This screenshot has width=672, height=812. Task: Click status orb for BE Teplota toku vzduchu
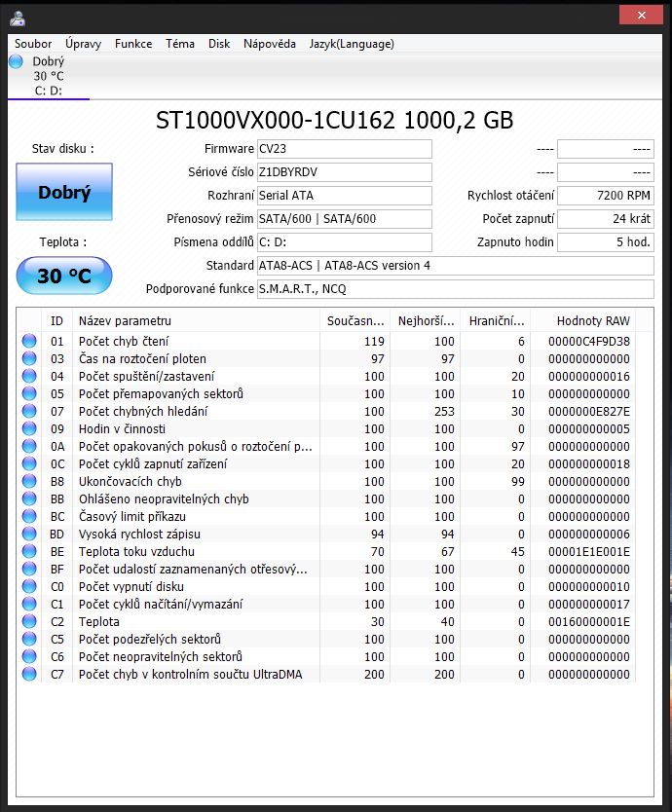coord(29,551)
